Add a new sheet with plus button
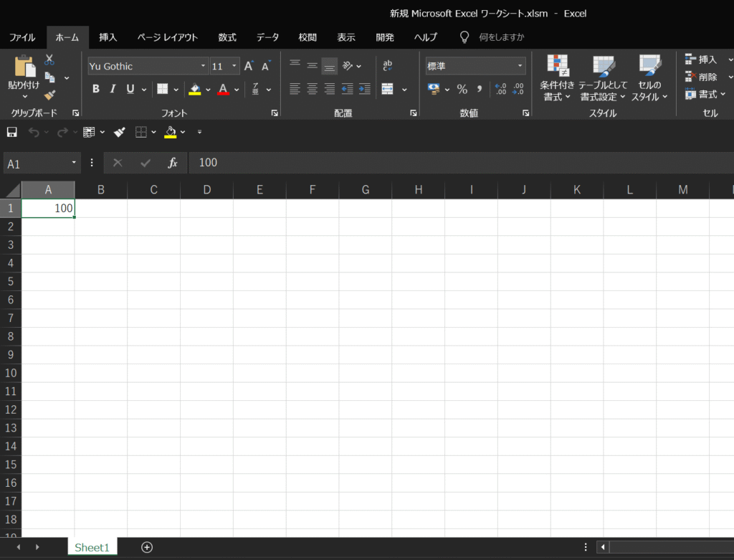The width and height of the screenshot is (734, 560). (x=147, y=547)
